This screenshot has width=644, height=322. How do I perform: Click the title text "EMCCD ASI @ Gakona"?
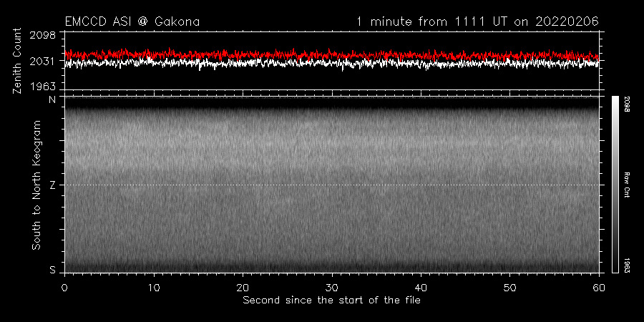(132, 21)
